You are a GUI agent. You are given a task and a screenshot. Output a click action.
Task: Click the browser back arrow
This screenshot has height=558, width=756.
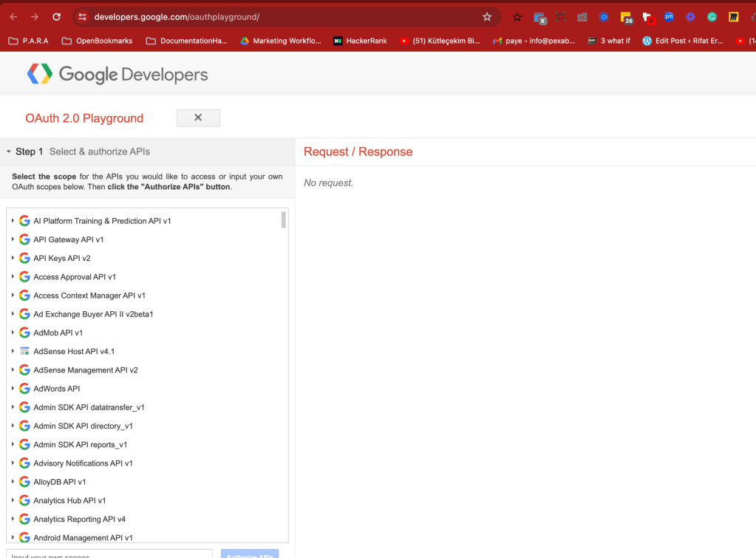click(13, 17)
